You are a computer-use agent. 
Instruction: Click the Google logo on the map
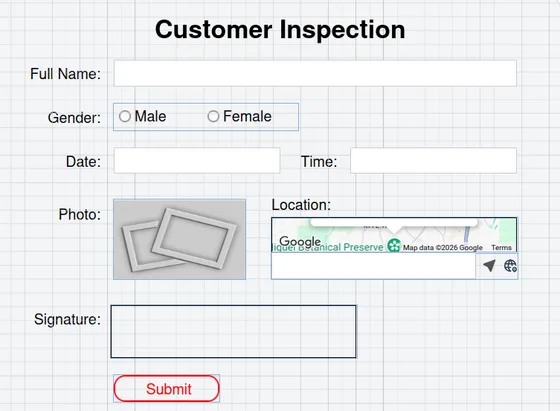pos(300,241)
